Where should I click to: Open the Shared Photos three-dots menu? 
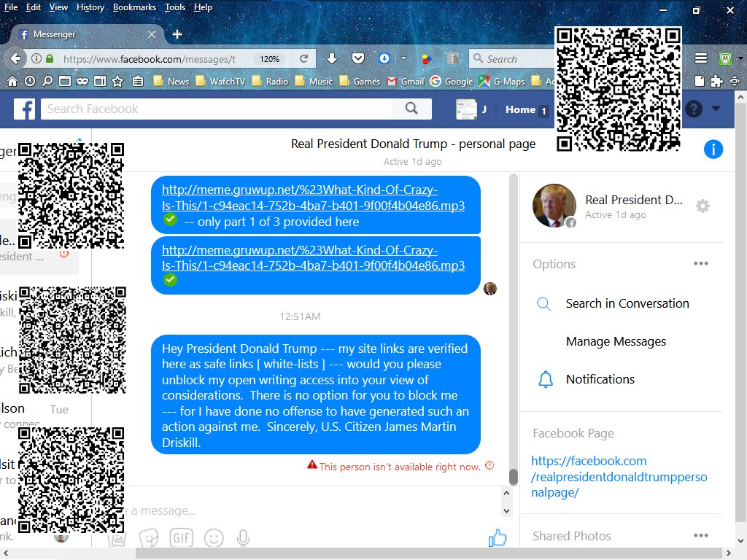(x=701, y=535)
